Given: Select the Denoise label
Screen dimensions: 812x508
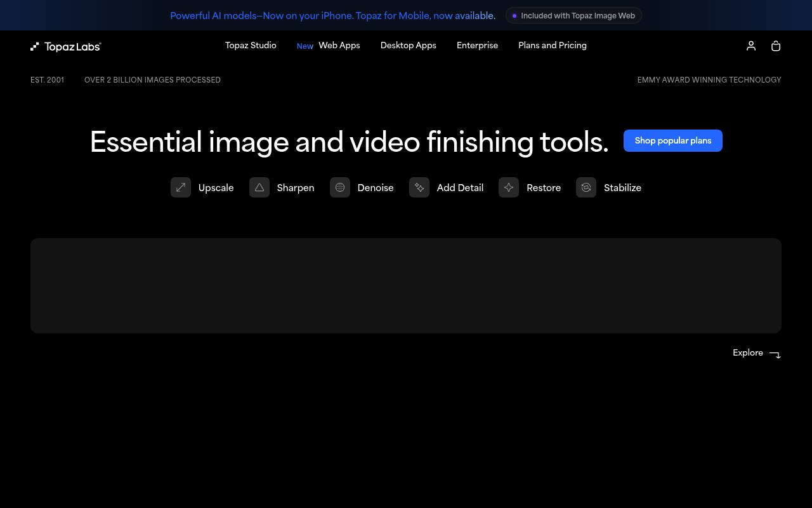Looking at the screenshot, I should click(x=376, y=188).
